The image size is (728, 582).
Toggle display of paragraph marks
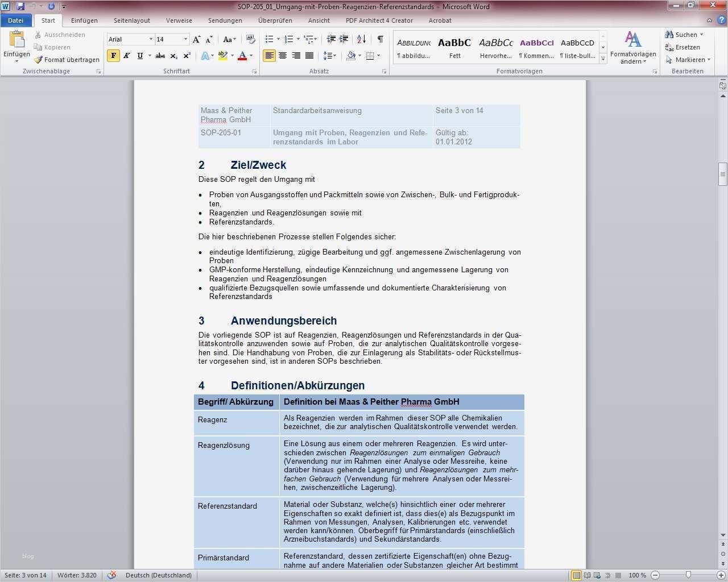tap(380, 39)
